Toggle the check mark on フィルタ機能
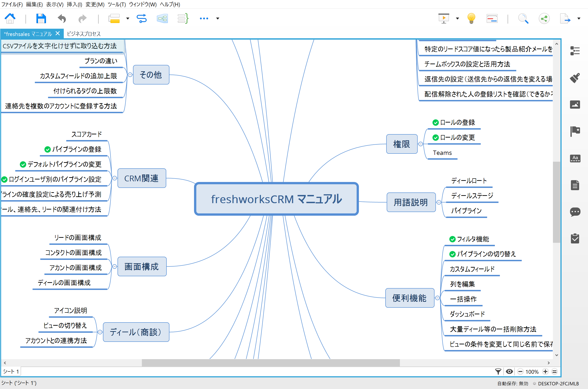 [x=452, y=239]
